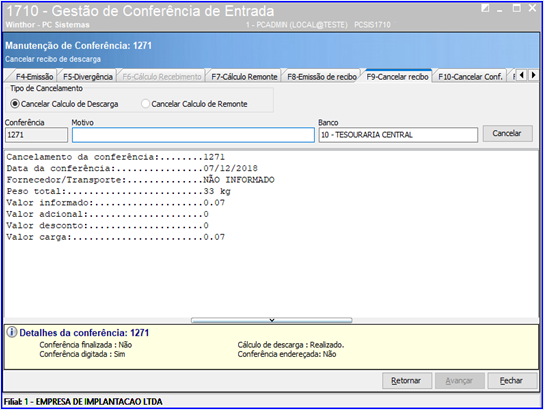This screenshot has width=544, height=410.
Task: Click the 'Valor carga' 0.07 line
Action: point(116,237)
